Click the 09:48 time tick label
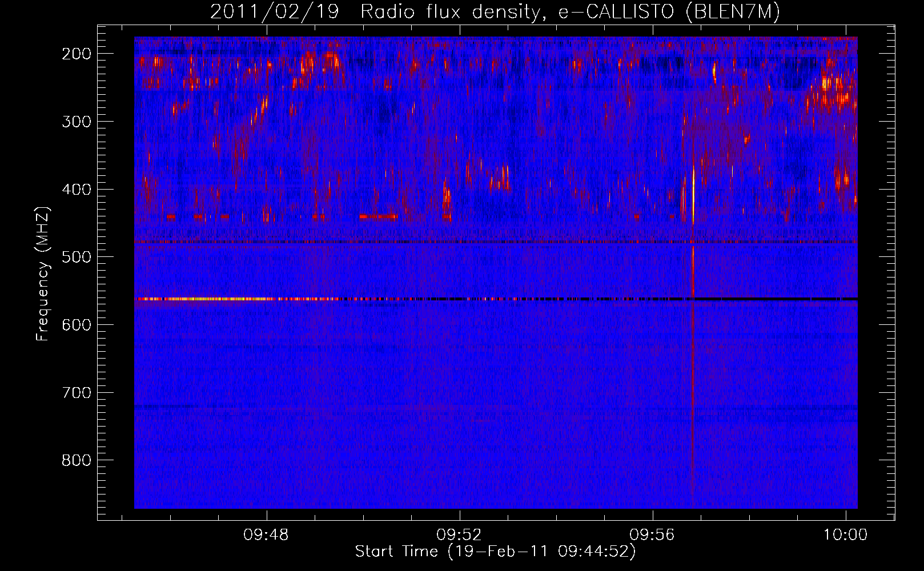The width and height of the screenshot is (924, 571). click(266, 535)
